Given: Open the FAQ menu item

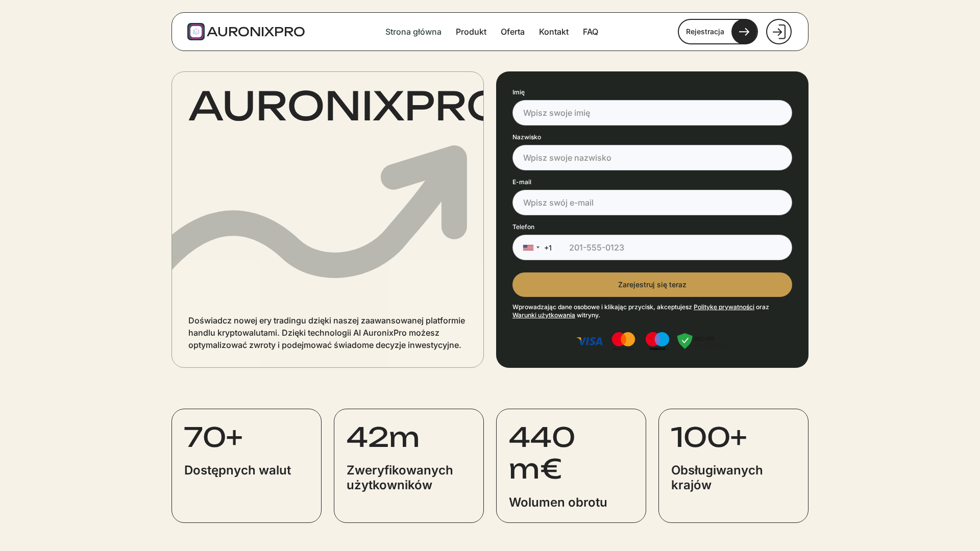Looking at the screenshot, I should (x=591, y=32).
